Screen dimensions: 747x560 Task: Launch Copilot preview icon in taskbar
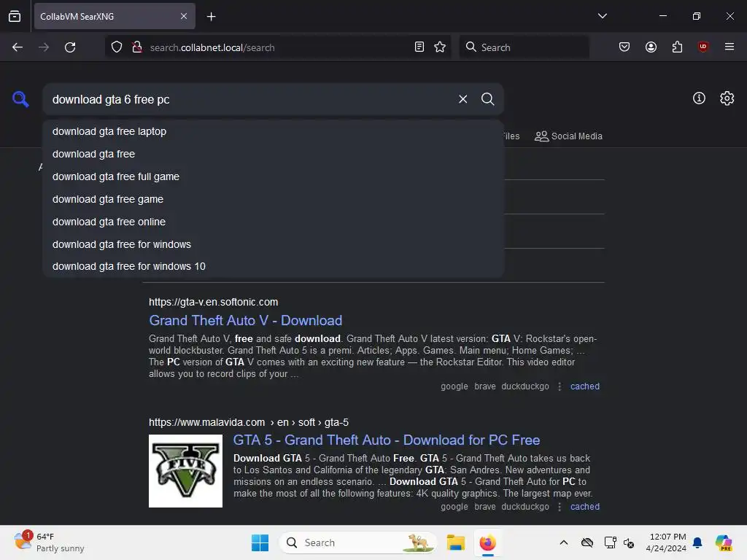[x=723, y=542]
